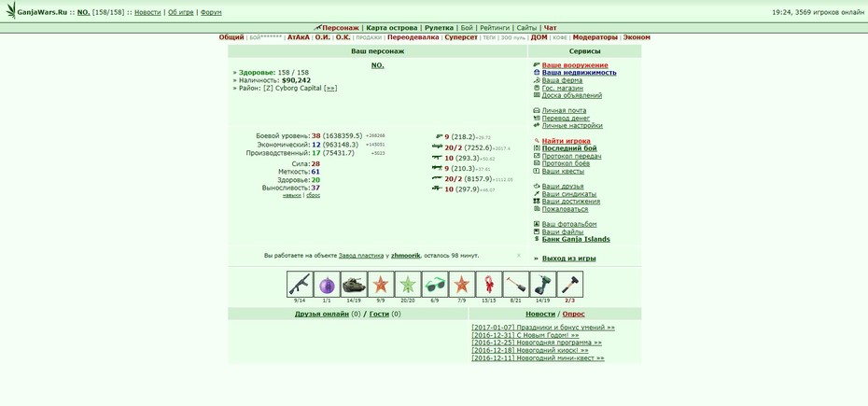Select the purple Christmas ball item 1/1

click(x=327, y=284)
